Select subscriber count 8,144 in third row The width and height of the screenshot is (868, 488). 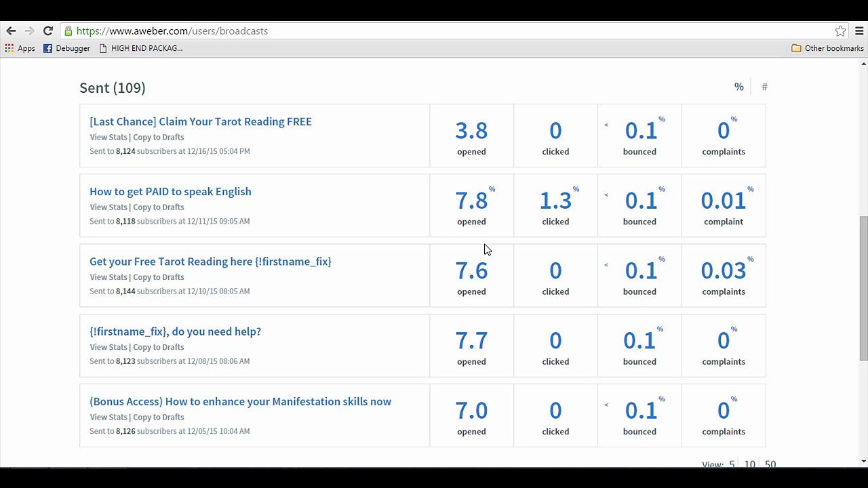coord(125,291)
